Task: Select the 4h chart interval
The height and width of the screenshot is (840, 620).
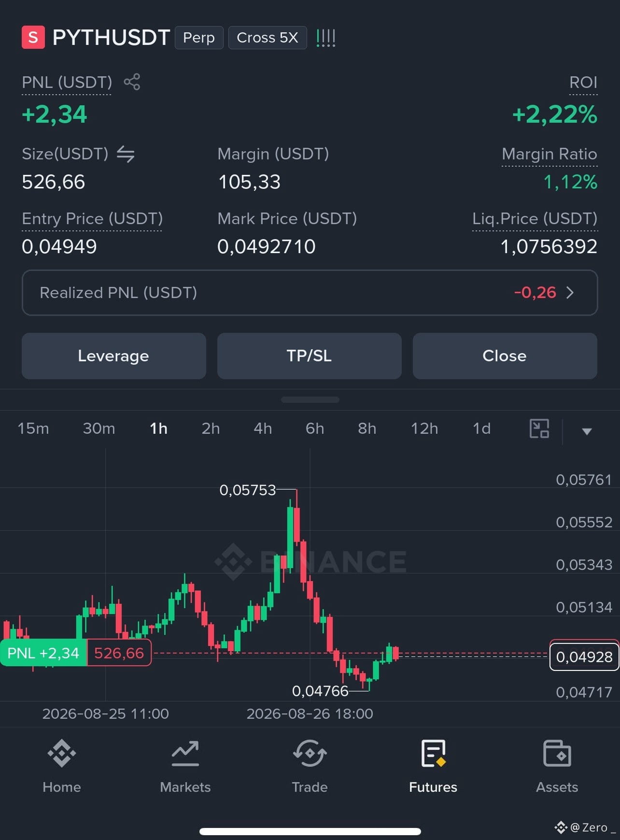Action: coord(263,428)
